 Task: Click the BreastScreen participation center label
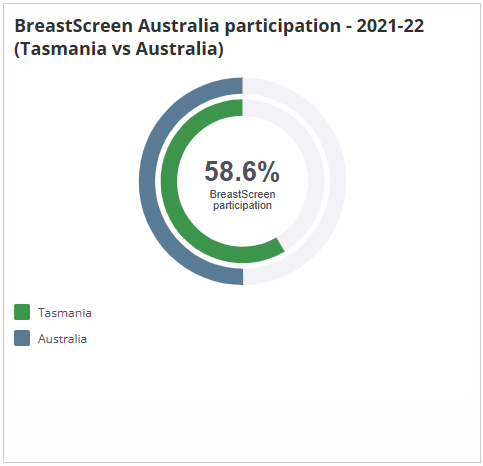click(x=242, y=200)
